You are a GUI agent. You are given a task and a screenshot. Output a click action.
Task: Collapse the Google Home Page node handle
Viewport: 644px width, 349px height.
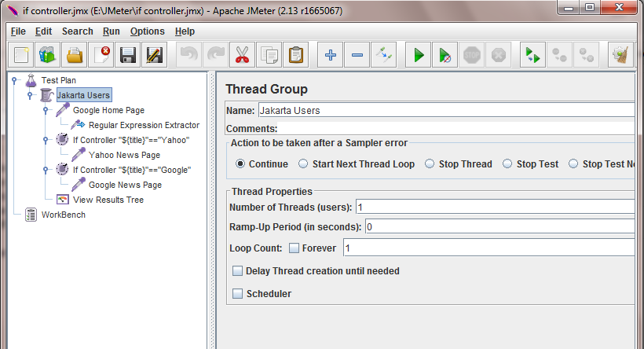click(x=46, y=110)
